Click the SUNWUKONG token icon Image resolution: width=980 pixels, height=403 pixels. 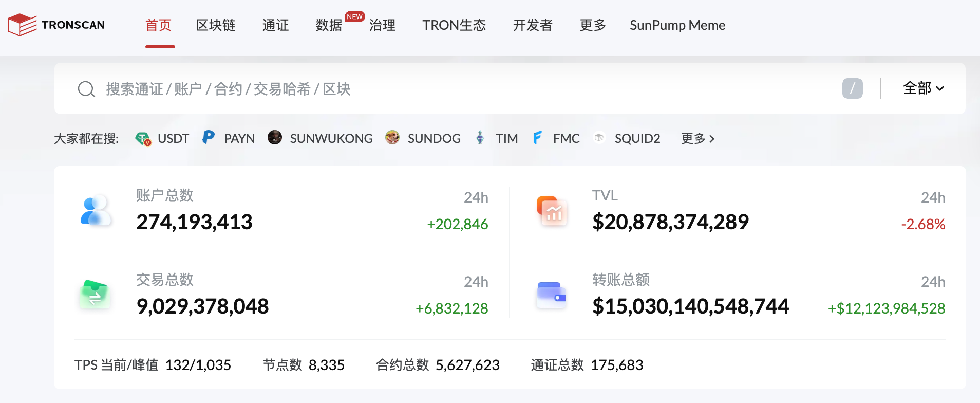[275, 137]
